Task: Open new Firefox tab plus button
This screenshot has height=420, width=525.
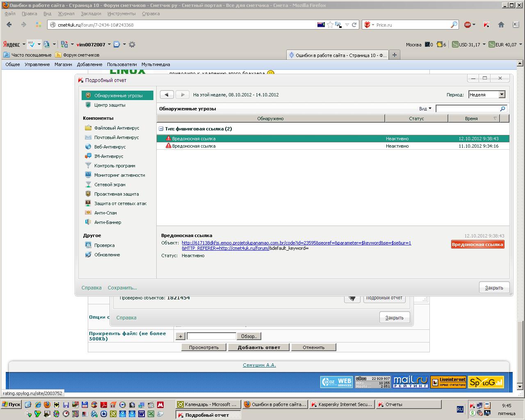Action: click(x=395, y=55)
